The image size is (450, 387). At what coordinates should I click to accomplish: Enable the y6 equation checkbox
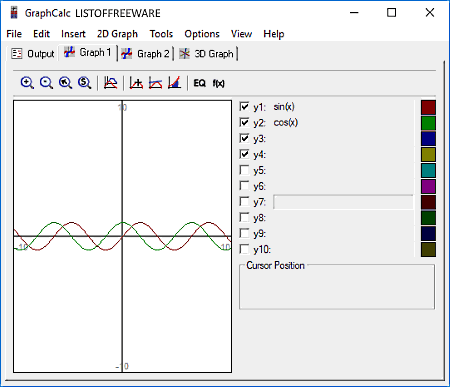pyautogui.click(x=244, y=186)
